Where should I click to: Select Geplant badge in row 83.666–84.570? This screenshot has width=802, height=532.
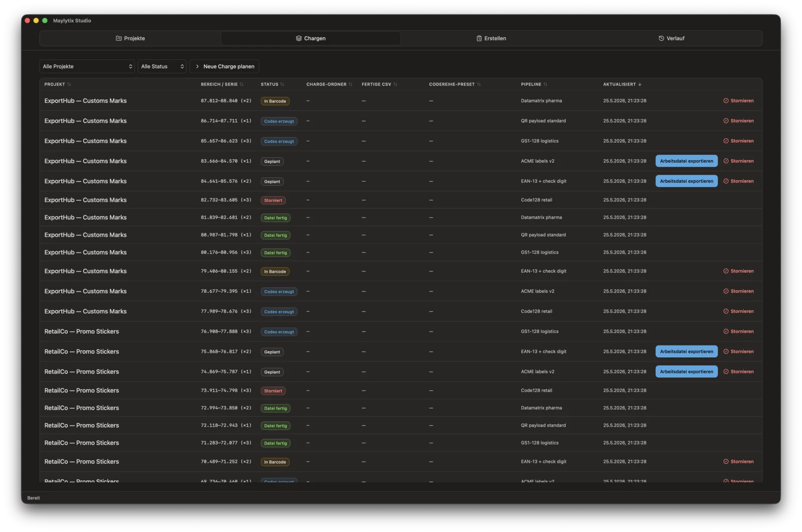click(x=272, y=161)
